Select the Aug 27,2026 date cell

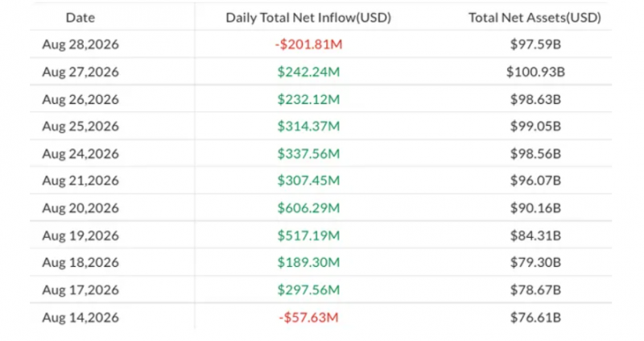(x=80, y=72)
